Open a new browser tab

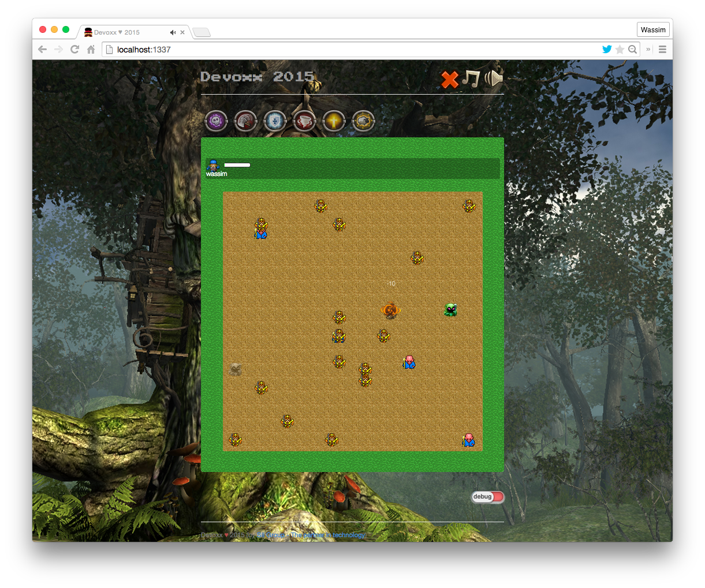pyautogui.click(x=201, y=32)
